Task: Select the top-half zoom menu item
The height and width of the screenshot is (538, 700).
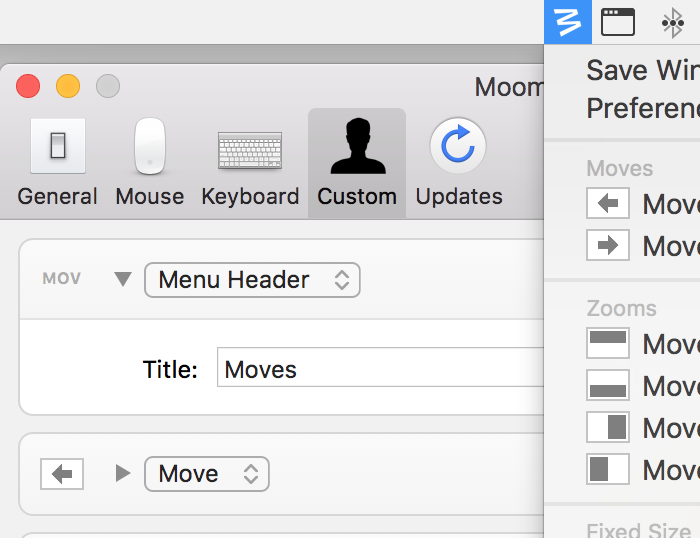Action: click(x=640, y=343)
